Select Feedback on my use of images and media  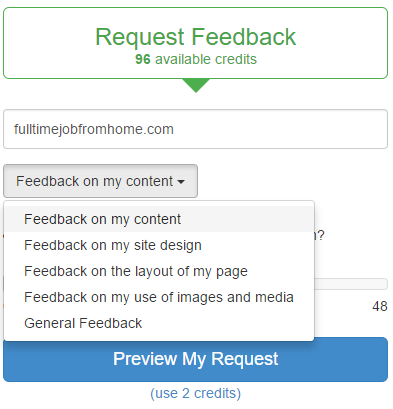tap(159, 297)
